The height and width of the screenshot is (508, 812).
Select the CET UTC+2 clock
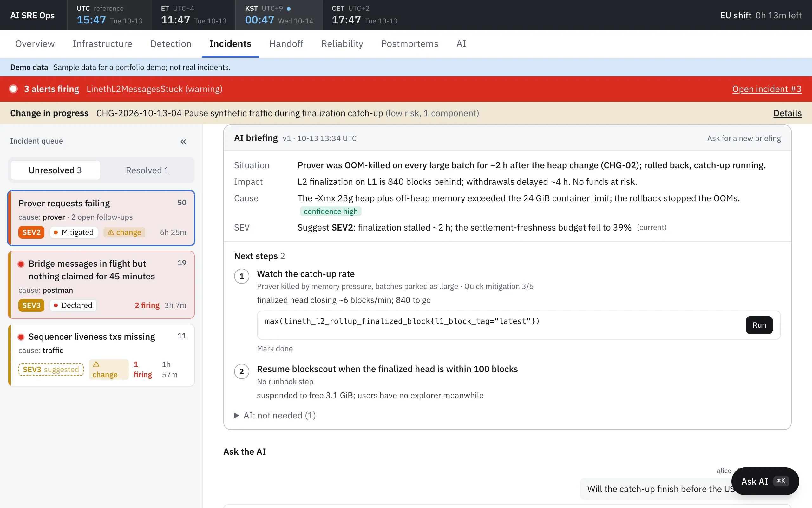click(364, 15)
